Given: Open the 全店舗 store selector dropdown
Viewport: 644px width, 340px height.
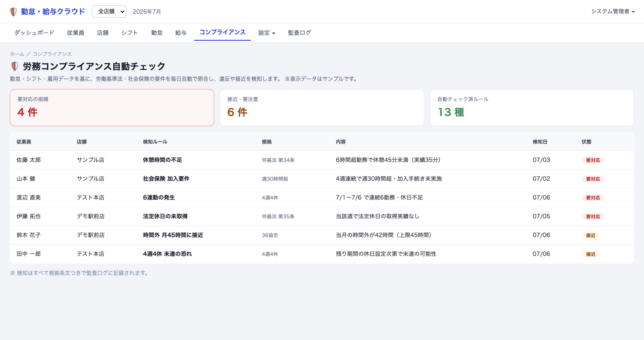Looking at the screenshot, I should pos(109,12).
